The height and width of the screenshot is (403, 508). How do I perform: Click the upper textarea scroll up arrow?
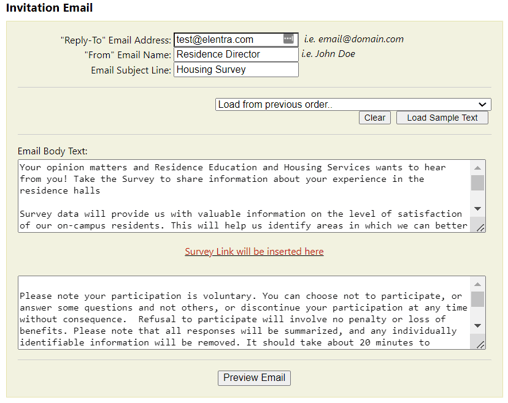[478, 168]
